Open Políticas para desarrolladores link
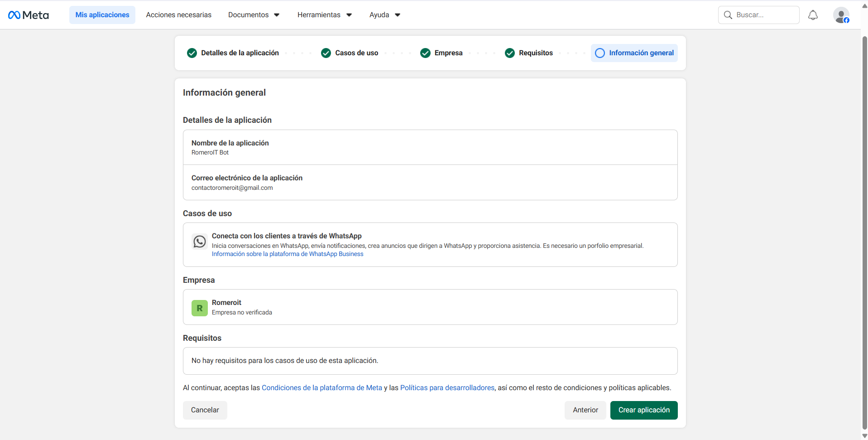The image size is (868, 440). click(447, 388)
